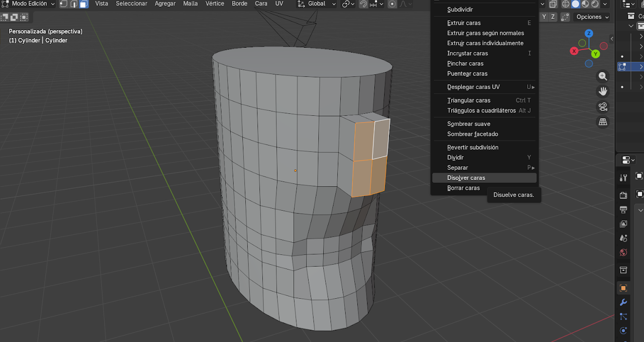Click the zoom viewport magnifier icon
644x342 pixels.
[x=603, y=76]
